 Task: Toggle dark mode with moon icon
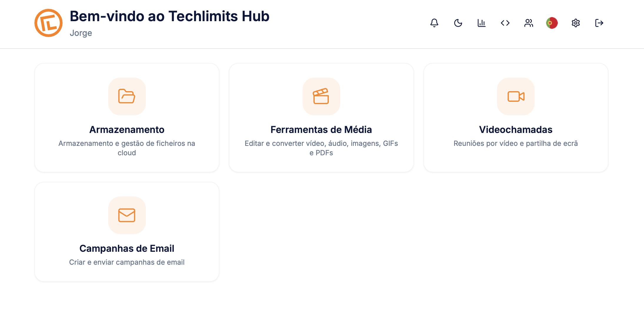458,23
